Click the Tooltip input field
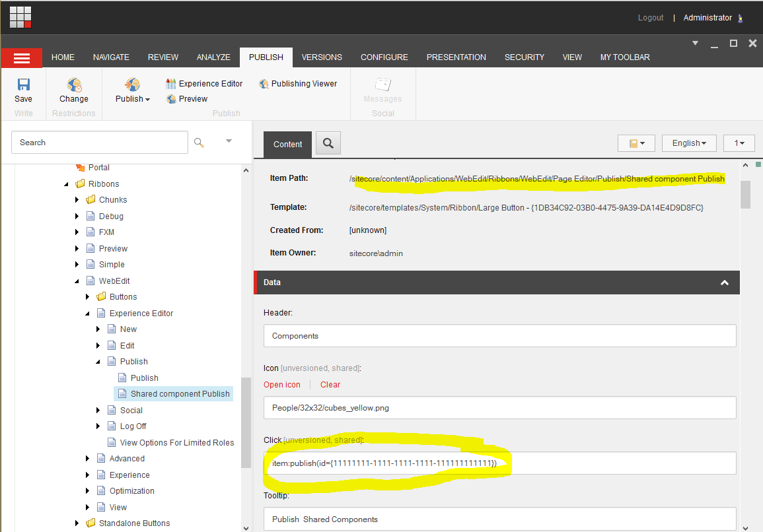 [499, 519]
